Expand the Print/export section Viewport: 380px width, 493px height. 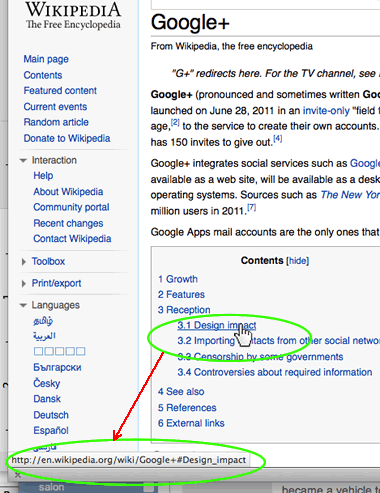[24, 284]
